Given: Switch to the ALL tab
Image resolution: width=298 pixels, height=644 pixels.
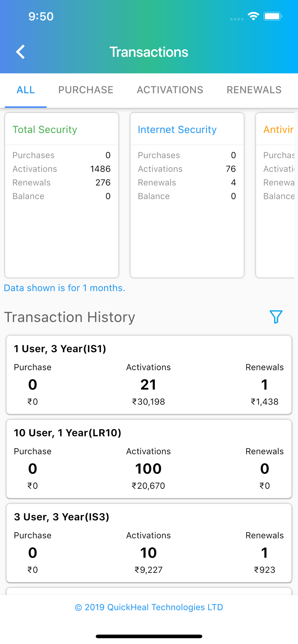Looking at the screenshot, I should tap(26, 90).
